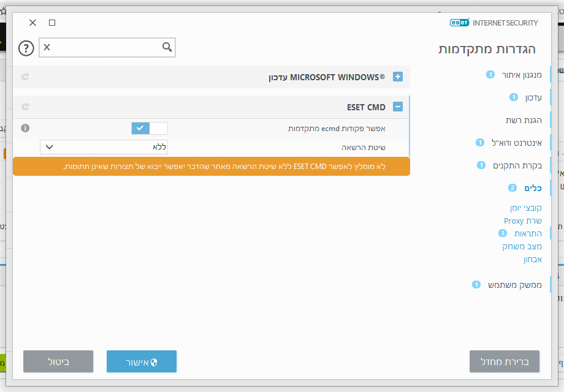Viewport: 564px width, 392px height.
Task: Click the badge number 3 beside התראות
Action: coord(503,233)
